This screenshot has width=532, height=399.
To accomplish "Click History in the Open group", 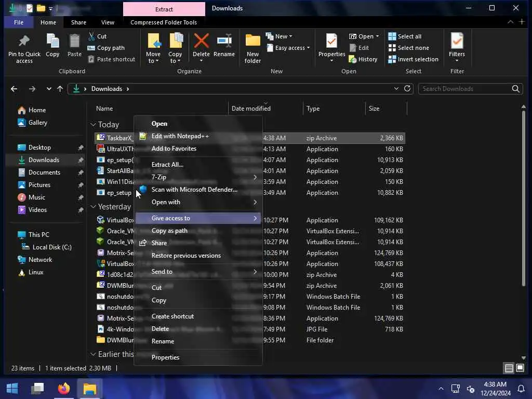I will click(x=363, y=59).
